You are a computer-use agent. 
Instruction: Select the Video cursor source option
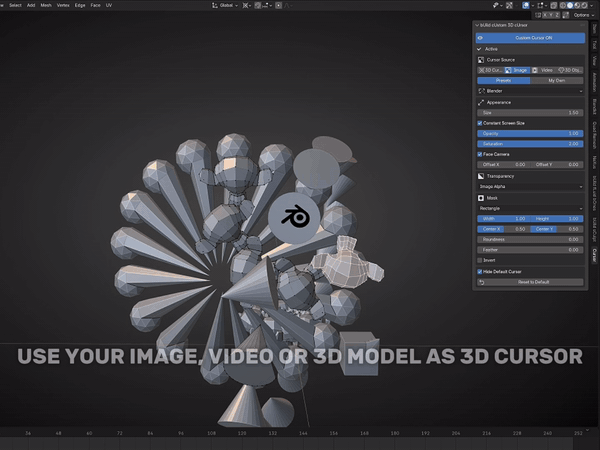(543, 70)
